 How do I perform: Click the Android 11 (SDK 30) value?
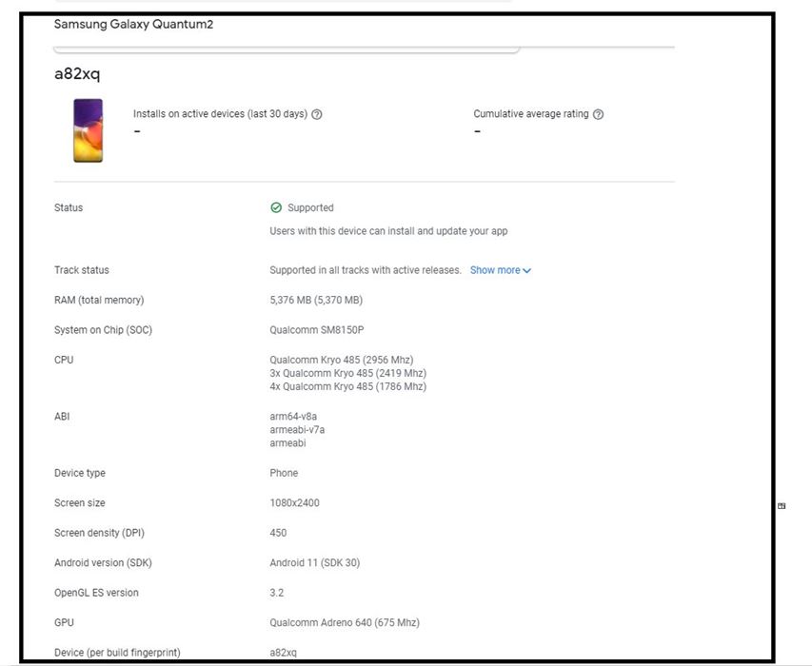coord(314,563)
